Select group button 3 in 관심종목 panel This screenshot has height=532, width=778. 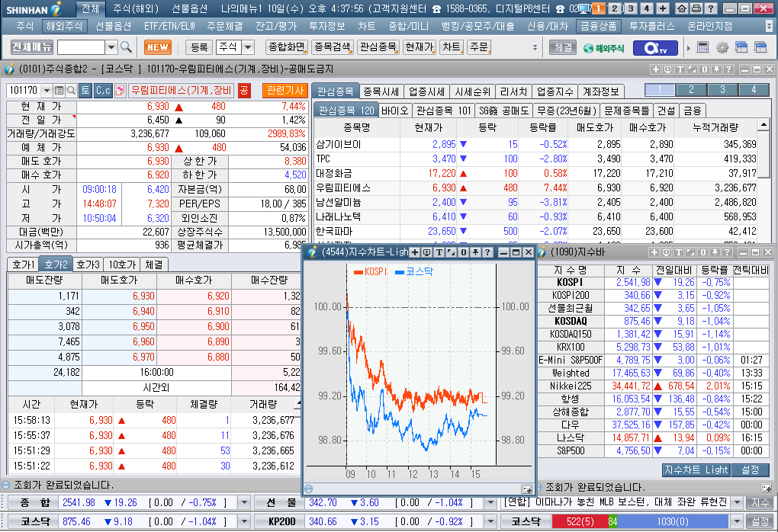722,90
